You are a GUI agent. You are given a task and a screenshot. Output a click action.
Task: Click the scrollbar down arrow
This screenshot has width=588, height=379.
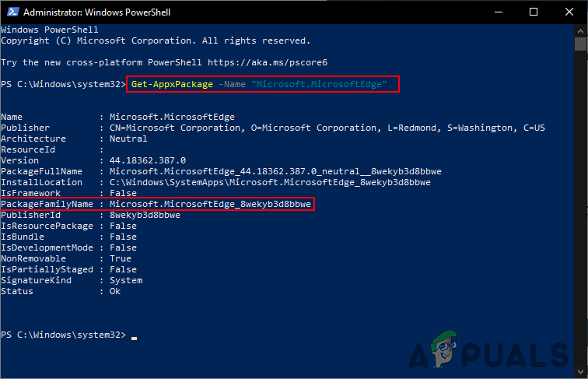[x=582, y=373]
